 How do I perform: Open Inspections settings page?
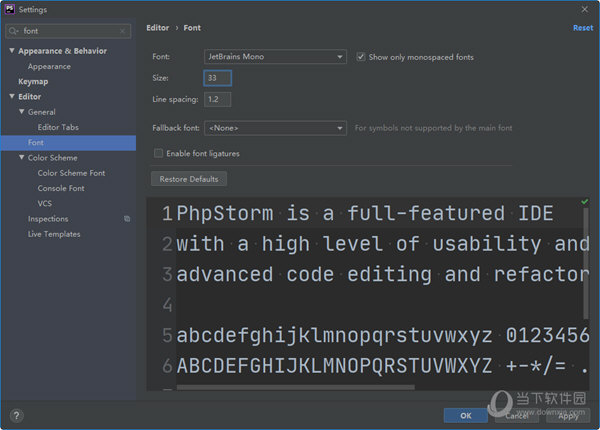tap(48, 219)
